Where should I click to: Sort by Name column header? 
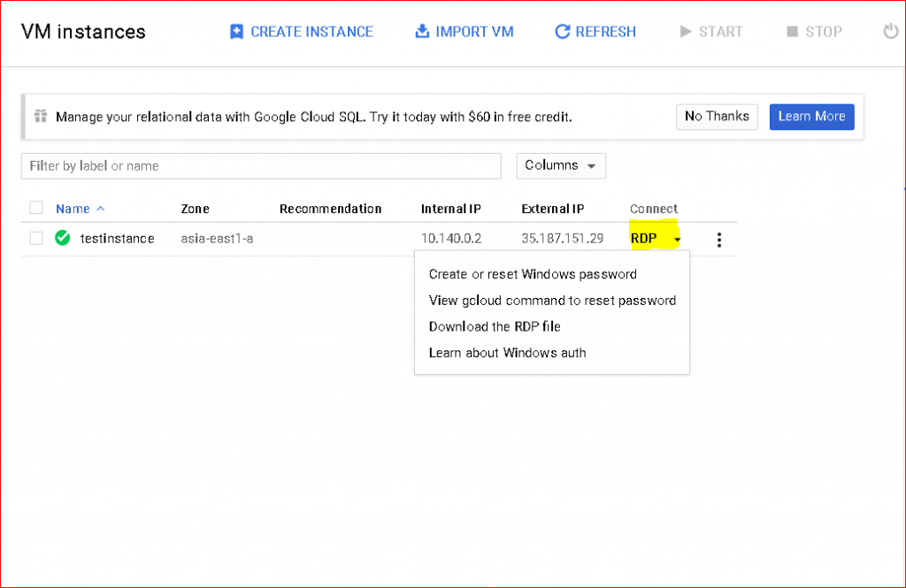pyautogui.click(x=73, y=209)
